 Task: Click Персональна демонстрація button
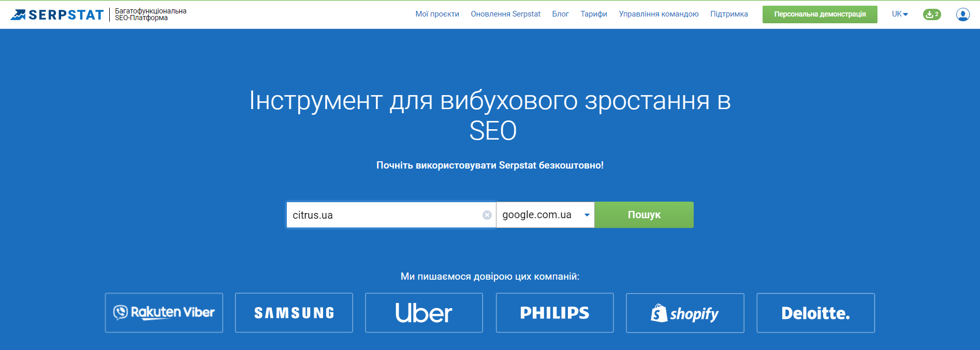(820, 14)
